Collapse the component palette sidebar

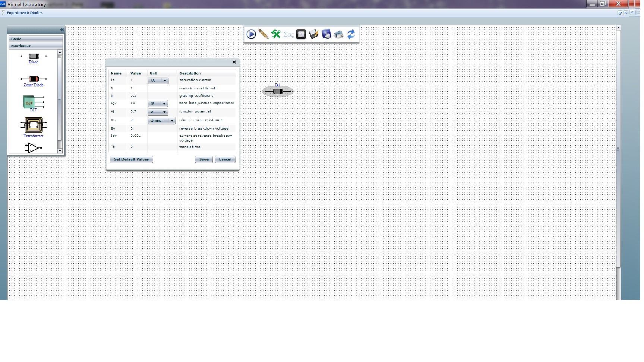point(62,30)
